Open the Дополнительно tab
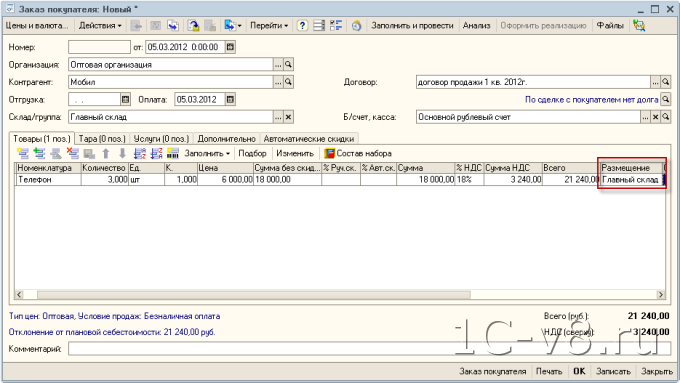This screenshot has width=680, height=383. [226, 139]
